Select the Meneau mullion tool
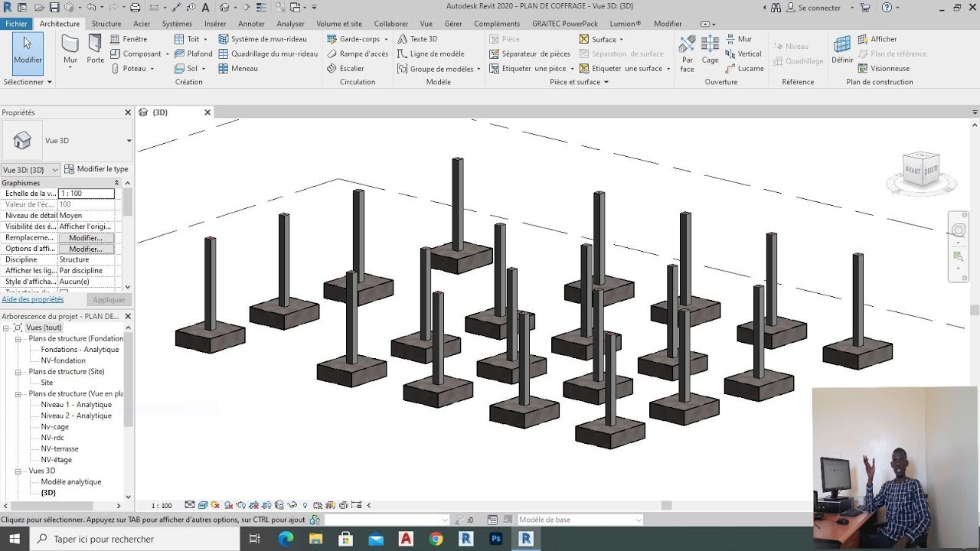Screen dimensions: 980x551 (238, 68)
